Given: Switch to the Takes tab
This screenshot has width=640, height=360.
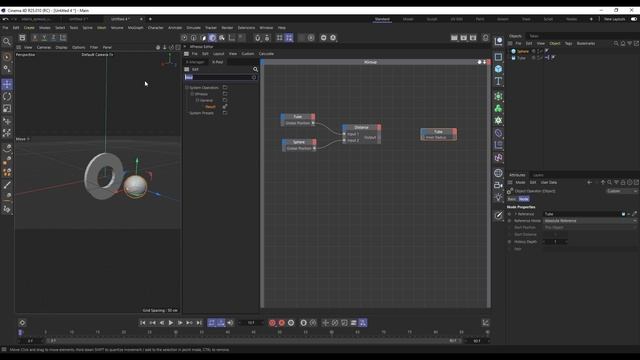Looking at the screenshot, I should (x=533, y=36).
